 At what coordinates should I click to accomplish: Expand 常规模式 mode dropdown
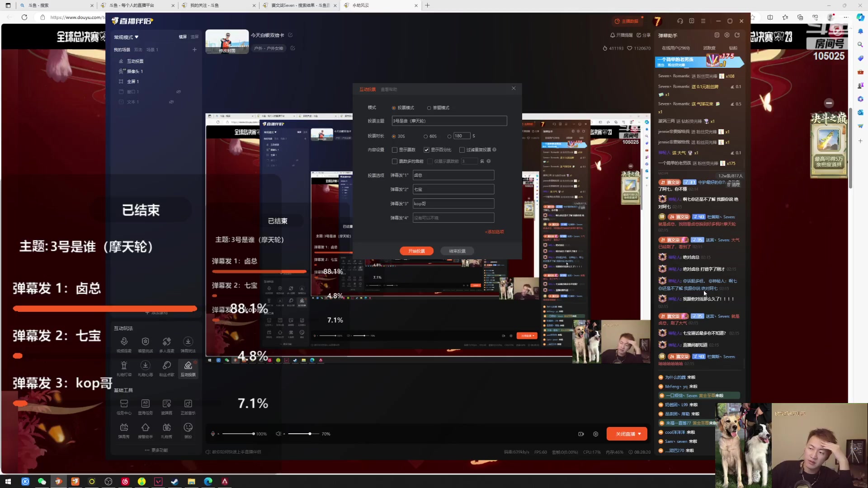[126, 37]
